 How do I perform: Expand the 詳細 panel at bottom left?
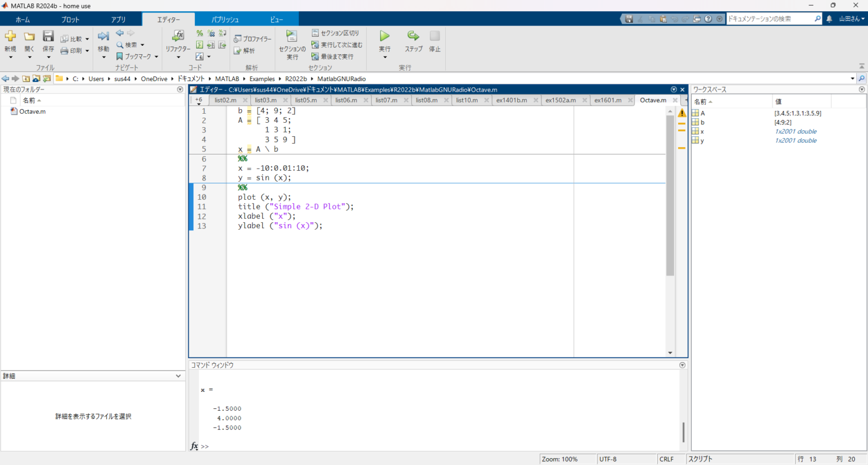pyautogui.click(x=178, y=375)
